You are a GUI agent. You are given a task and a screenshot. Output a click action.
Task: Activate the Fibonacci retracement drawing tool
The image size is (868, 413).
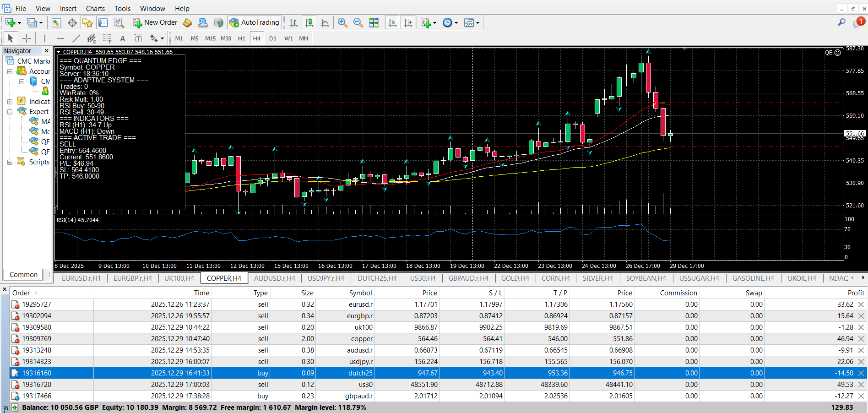tap(108, 38)
